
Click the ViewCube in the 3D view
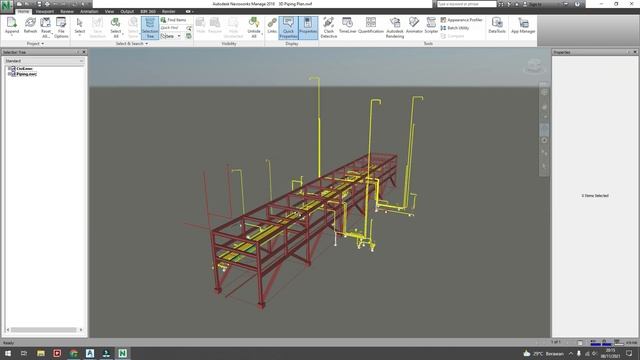point(534,66)
